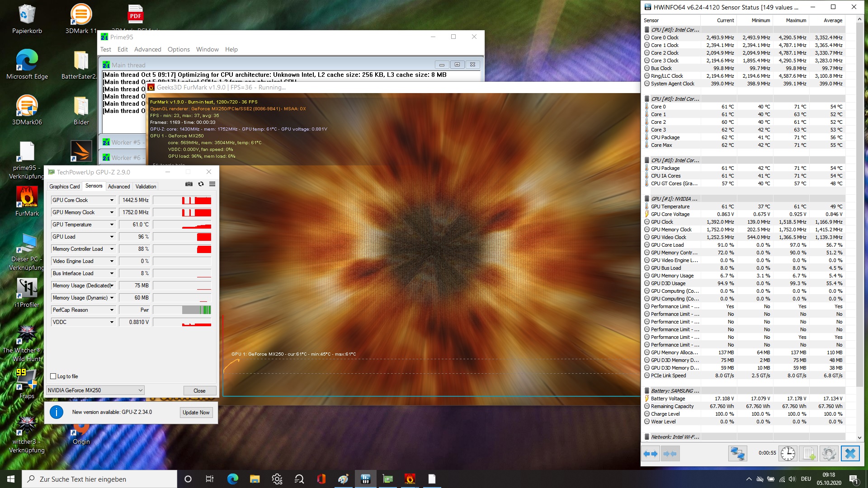Open the GPU-Z hamburger menu
The height and width of the screenshot is (488, 868).
(x=212, y=184)
